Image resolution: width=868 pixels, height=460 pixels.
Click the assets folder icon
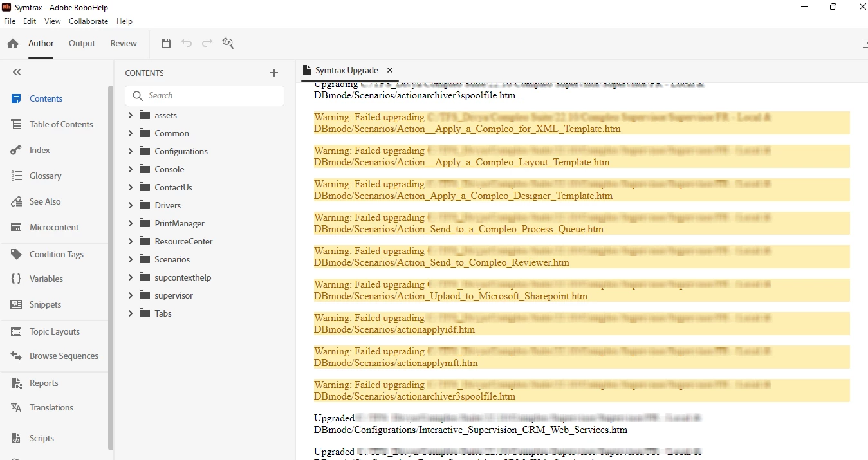coord(143,115)
